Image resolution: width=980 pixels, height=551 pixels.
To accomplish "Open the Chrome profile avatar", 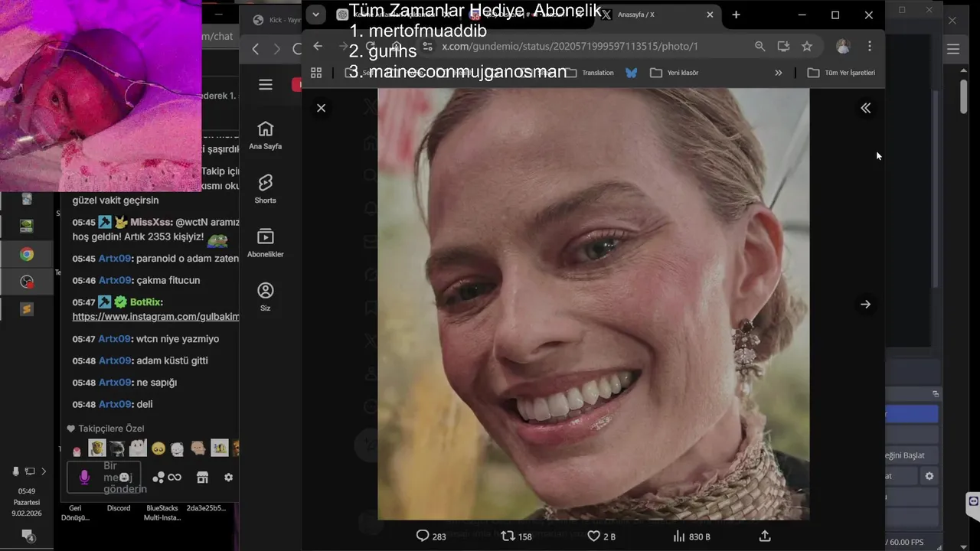I will (x=843, y=46).
